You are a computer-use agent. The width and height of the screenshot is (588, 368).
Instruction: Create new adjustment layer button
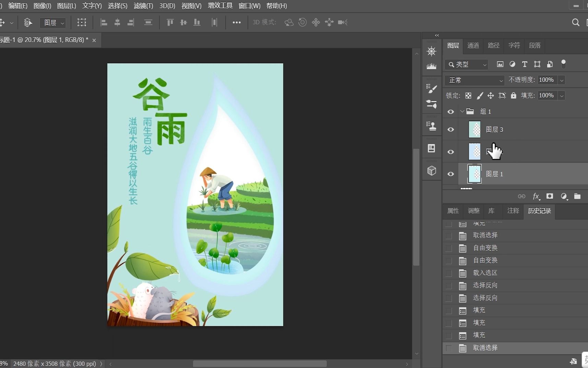[x=564, y=196]
